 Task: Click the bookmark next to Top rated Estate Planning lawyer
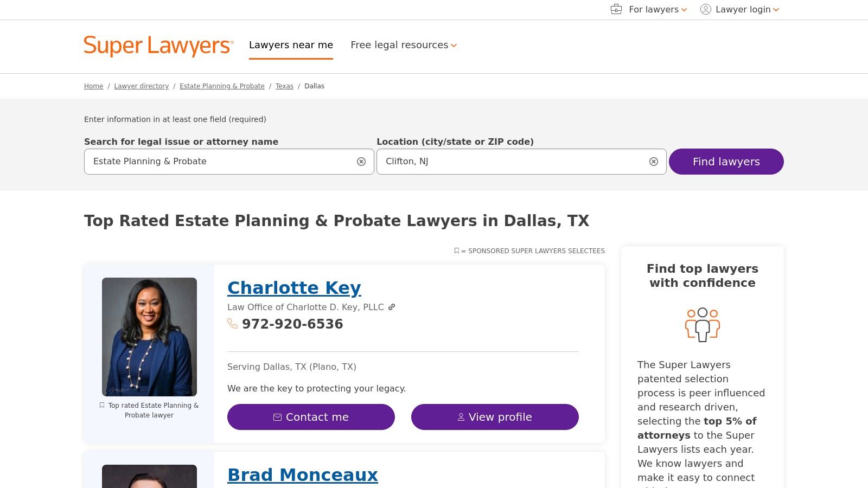click(102, 405)
